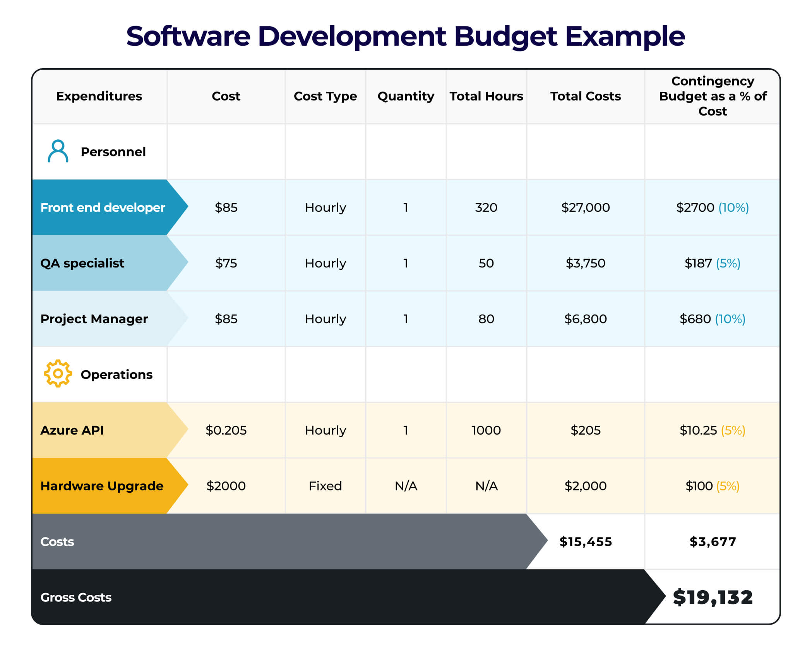The width and height of the screenshot is (812, 656).
Task: Toggle the Fixed cost type for Hardware Upgrade
Action: click(325, 486)
